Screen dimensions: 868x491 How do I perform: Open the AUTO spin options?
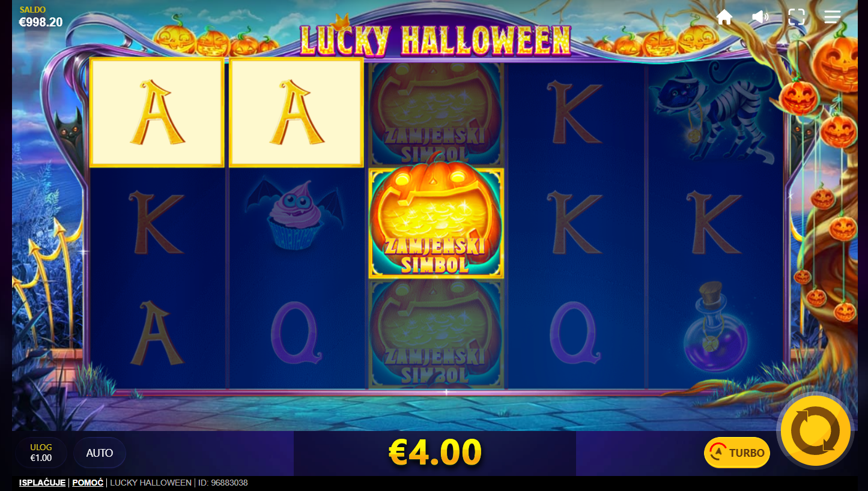click(100, 453)
